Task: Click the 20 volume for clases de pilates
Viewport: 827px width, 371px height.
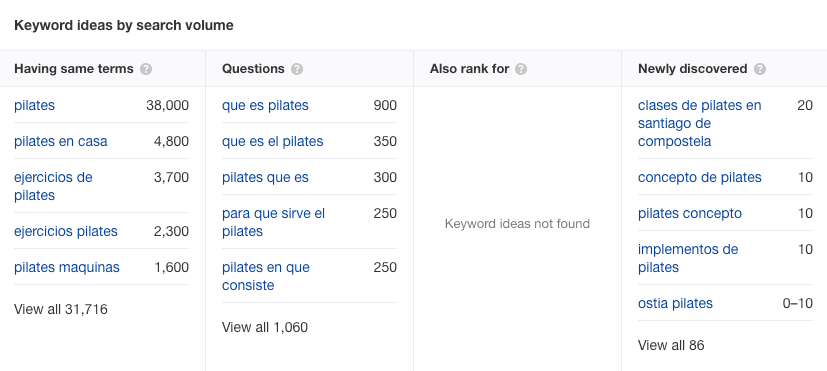Action: point(805,106)
